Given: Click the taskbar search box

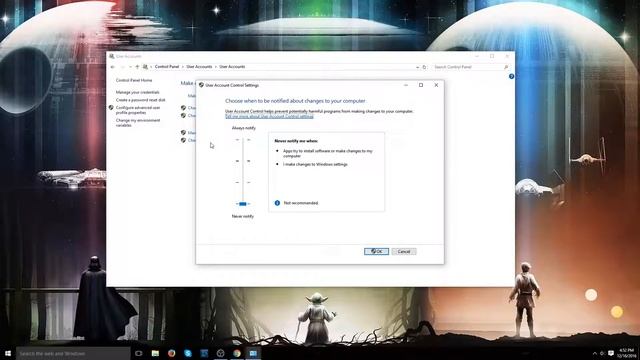Looking at the screenshot, I should 73,353.
